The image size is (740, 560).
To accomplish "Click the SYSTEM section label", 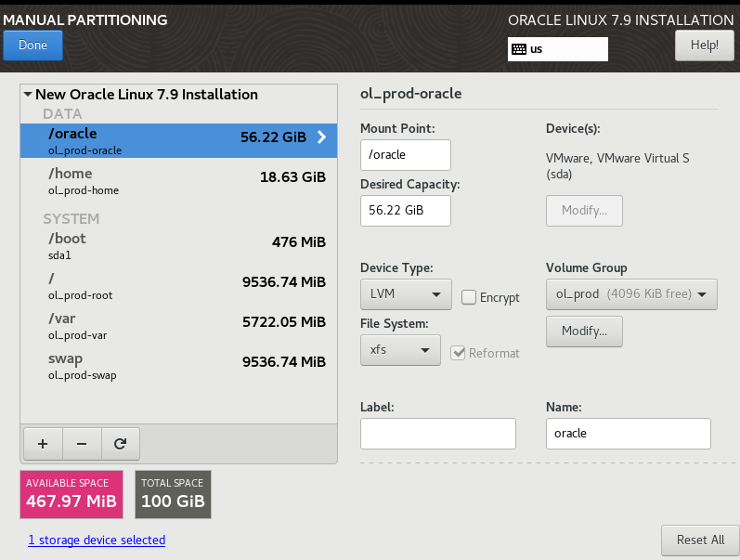I will (71, 218).
